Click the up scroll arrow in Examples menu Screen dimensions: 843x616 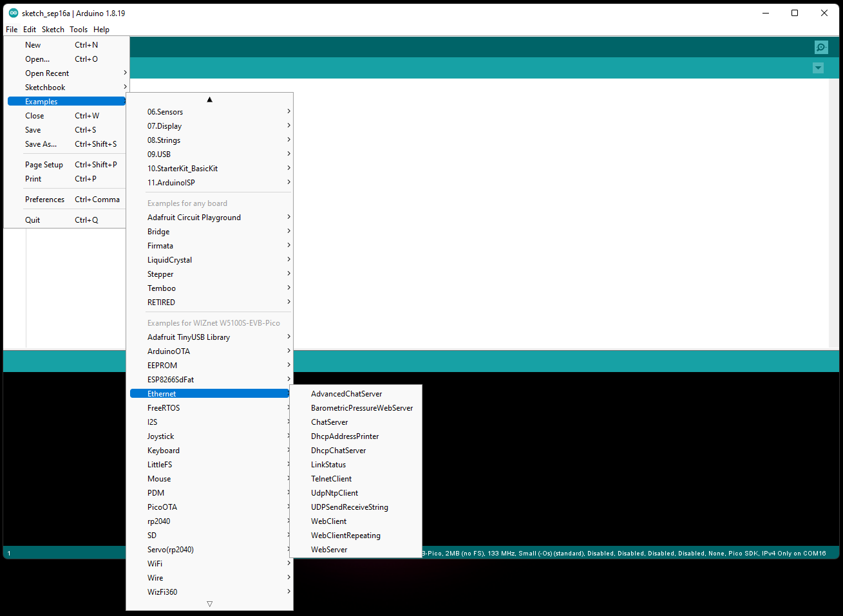[209, 98]
